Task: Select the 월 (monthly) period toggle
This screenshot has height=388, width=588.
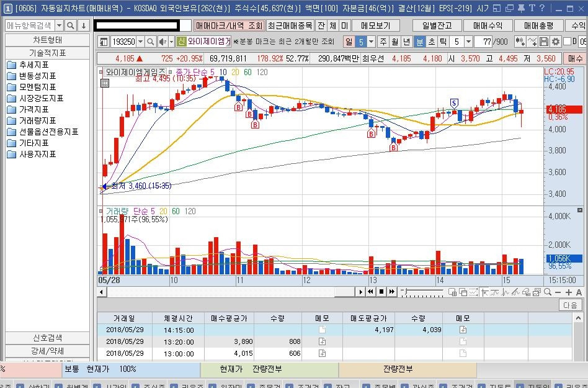Action: click(394, 42)
